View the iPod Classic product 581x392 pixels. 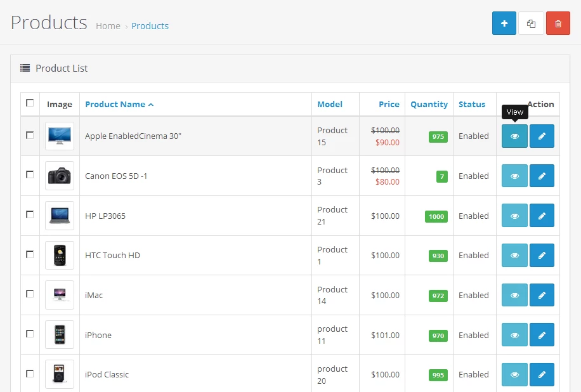pos(514,375)
